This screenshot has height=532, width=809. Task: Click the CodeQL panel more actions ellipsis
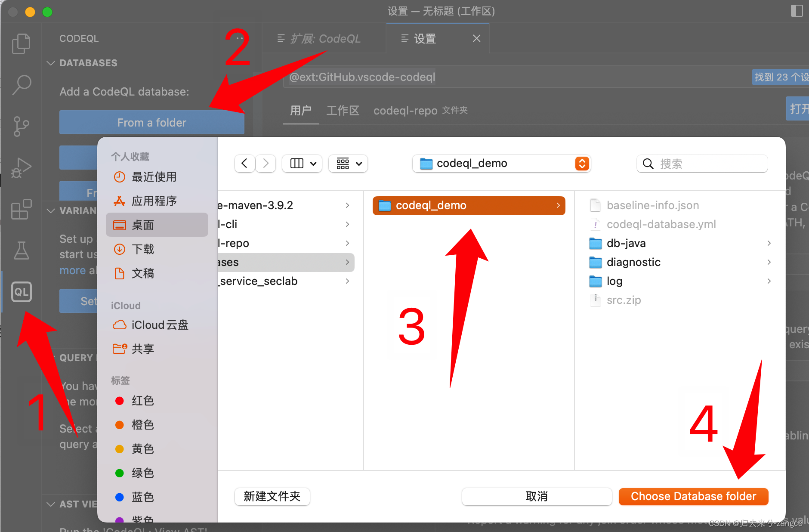coord(239,38)
